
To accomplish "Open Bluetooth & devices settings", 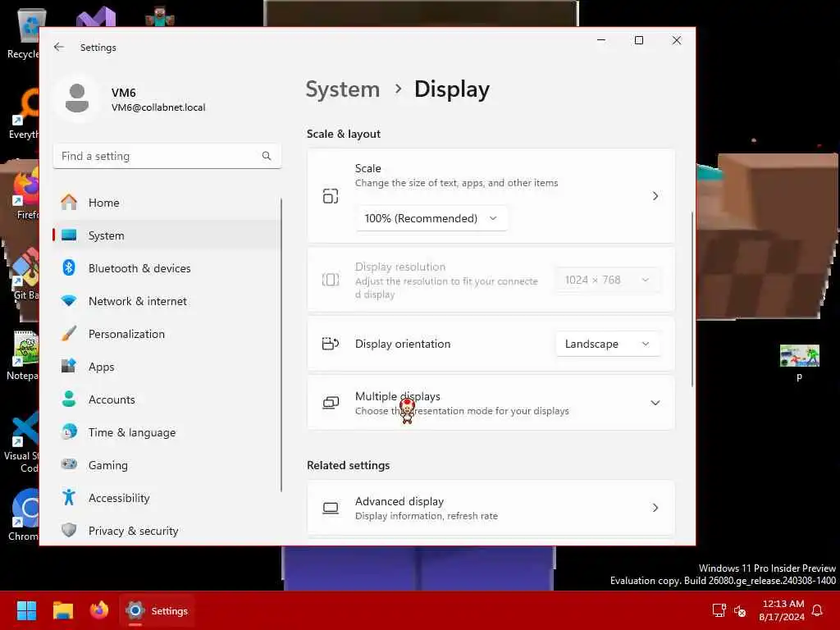I will coord(167,268).
